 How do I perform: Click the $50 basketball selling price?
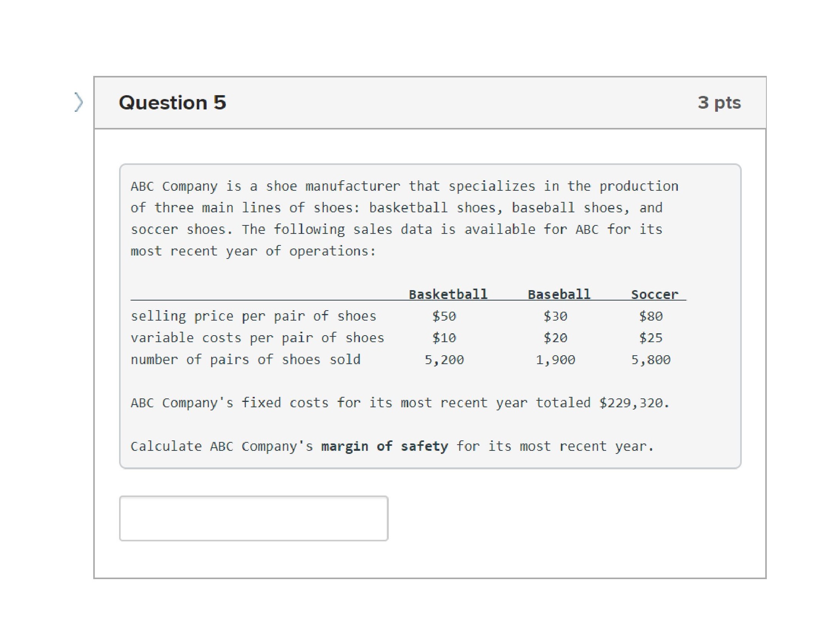pos(444,316)
